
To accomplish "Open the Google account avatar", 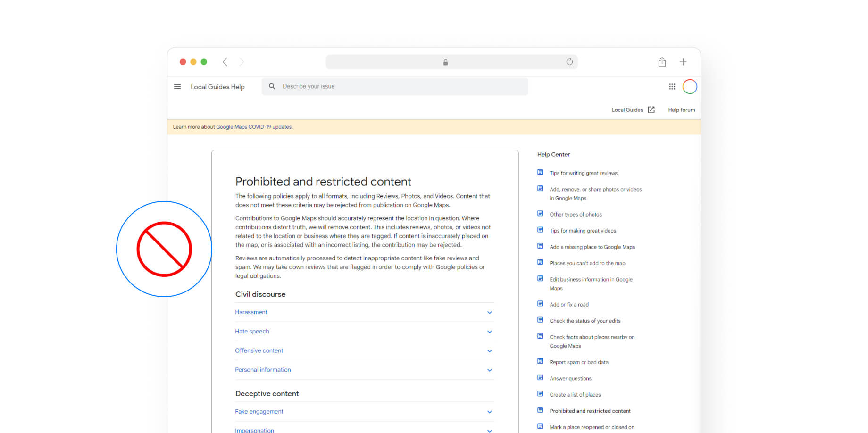I will click(690, 87).
